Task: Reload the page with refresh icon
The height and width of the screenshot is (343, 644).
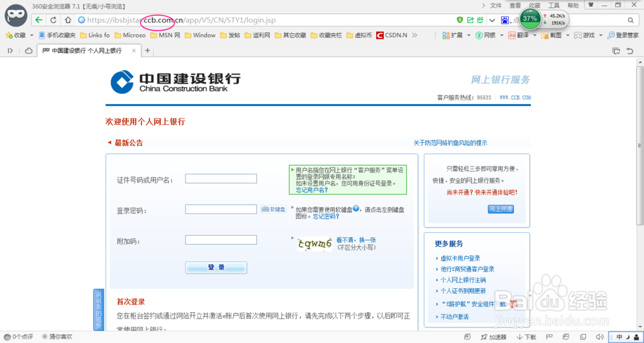Action: (53, 20)
